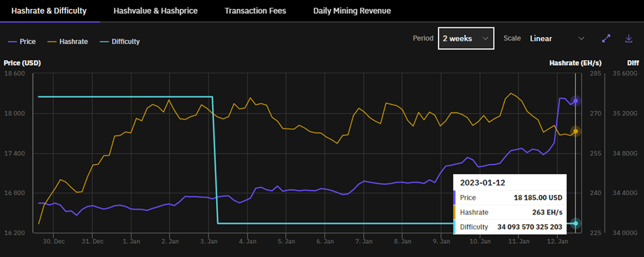Click the purple line swatch beside Price

pyautogui.click(x=12, y=41)
